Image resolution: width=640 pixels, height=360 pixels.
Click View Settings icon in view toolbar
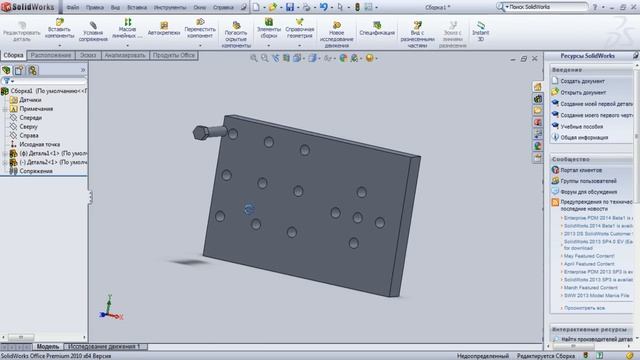click(369, 58)
